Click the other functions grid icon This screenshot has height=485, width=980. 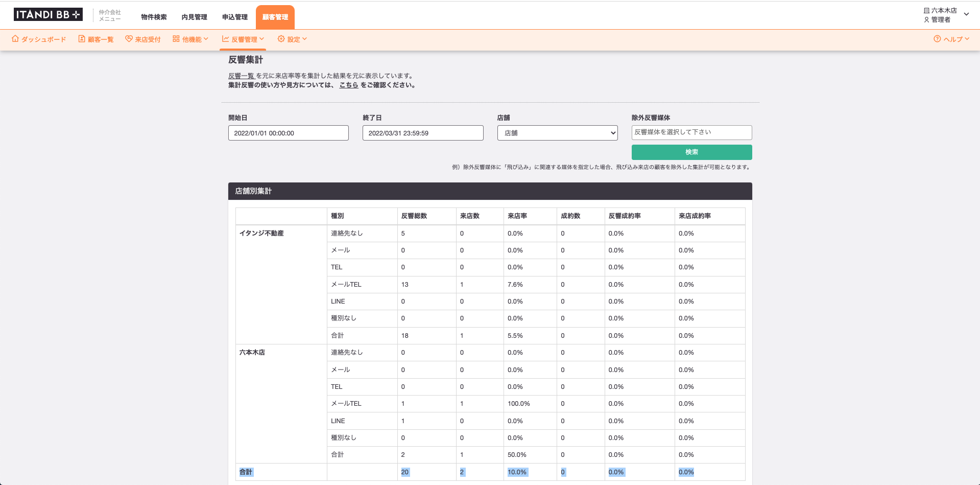176,39
